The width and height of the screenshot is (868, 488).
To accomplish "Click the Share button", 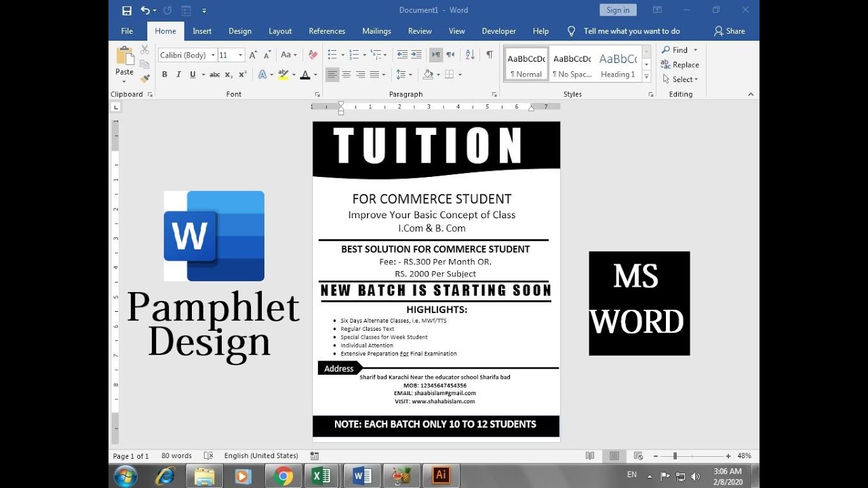I will coord(730,31).
